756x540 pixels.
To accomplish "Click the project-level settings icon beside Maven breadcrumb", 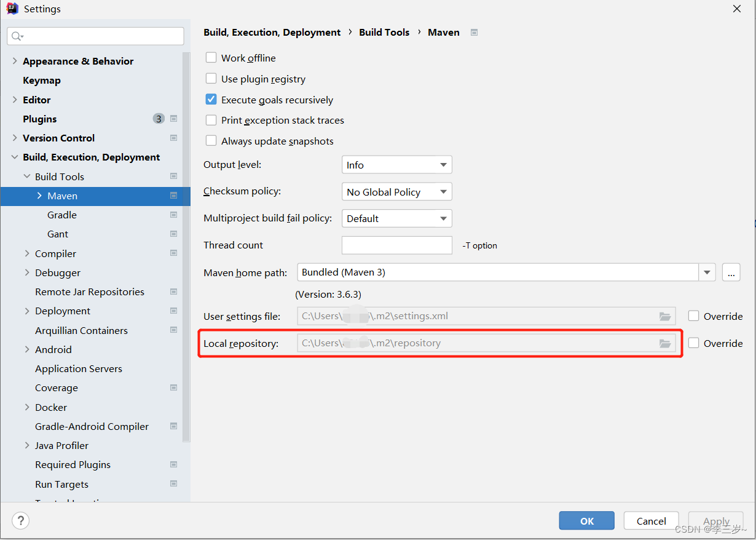I will (474, 33).
